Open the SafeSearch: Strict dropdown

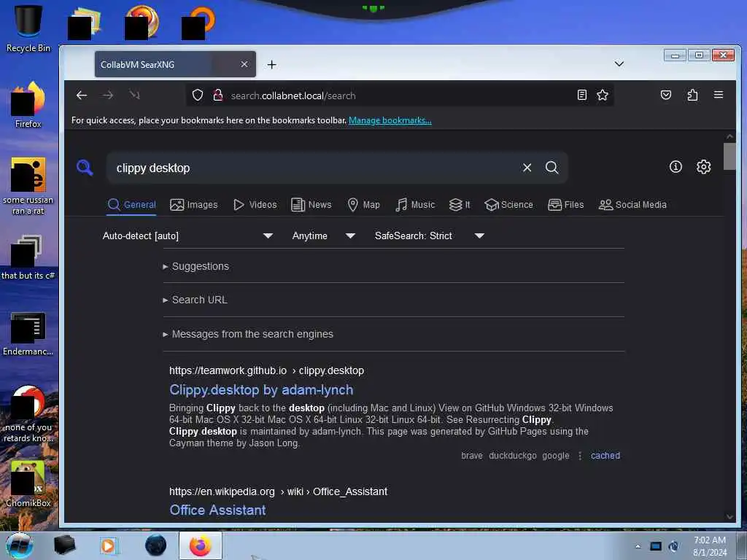pos(429,236)
